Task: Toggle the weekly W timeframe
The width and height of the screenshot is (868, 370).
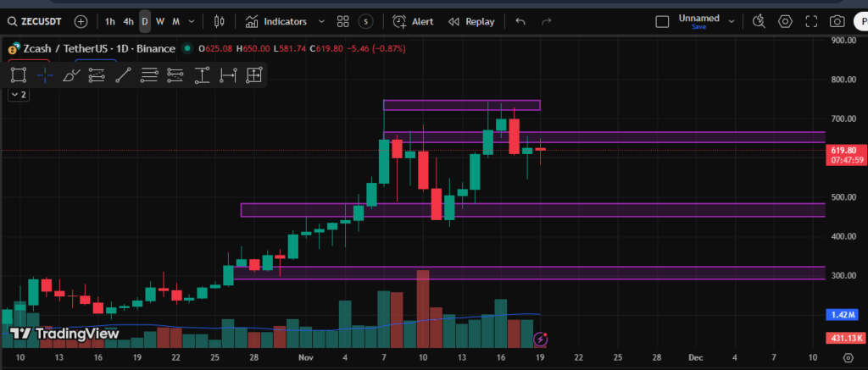Action: coord(160,21)
